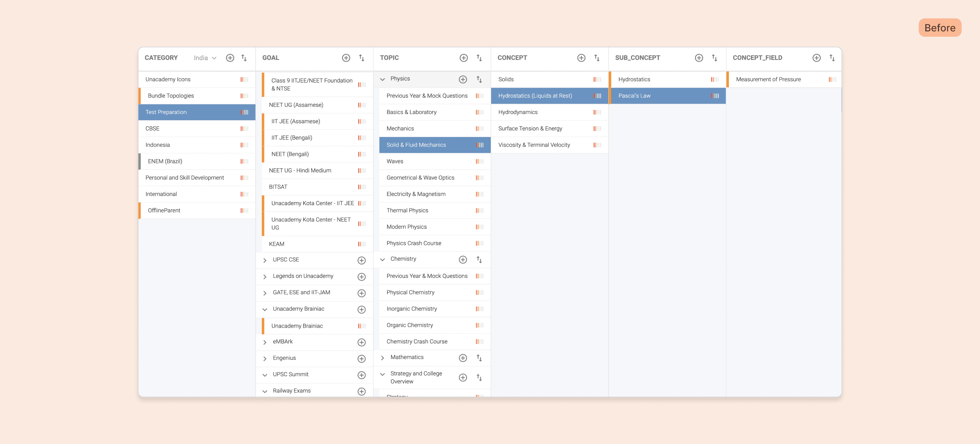The height and width of the screenshot is (444, 980).
Task: Select the Thermal Physics topic
Action: (407, 211)
